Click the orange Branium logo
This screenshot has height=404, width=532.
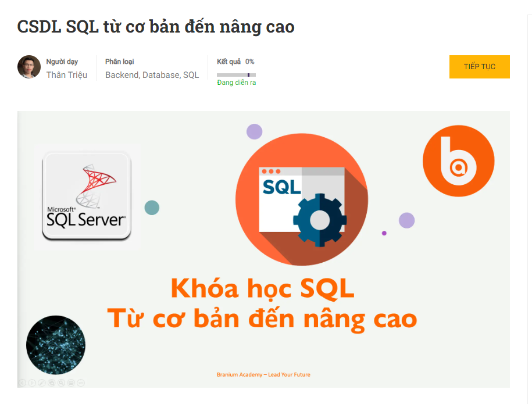pyautogui.click(x=458, y=161)
